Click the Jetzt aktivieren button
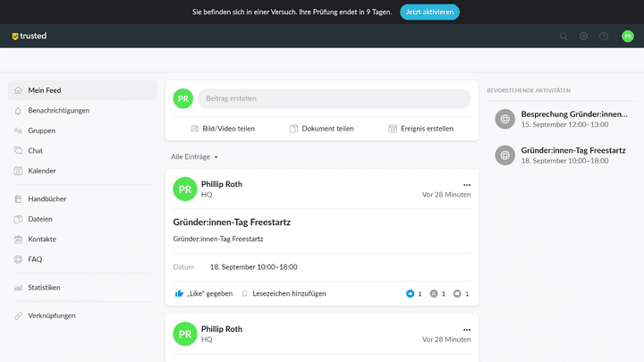The height and width of the screenshot is (362, 644). [429, 12]
